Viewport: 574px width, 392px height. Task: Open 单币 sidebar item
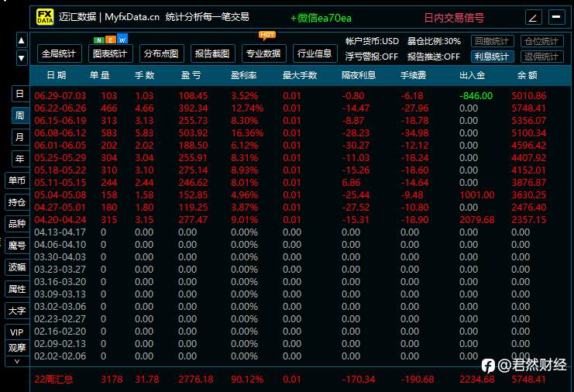pyautogui.click(x=17, y=181)
